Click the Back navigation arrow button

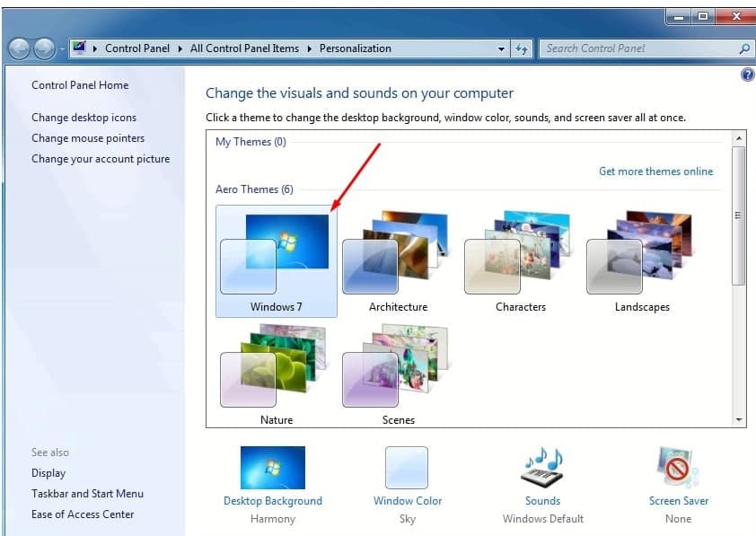(x=19, y=48)
